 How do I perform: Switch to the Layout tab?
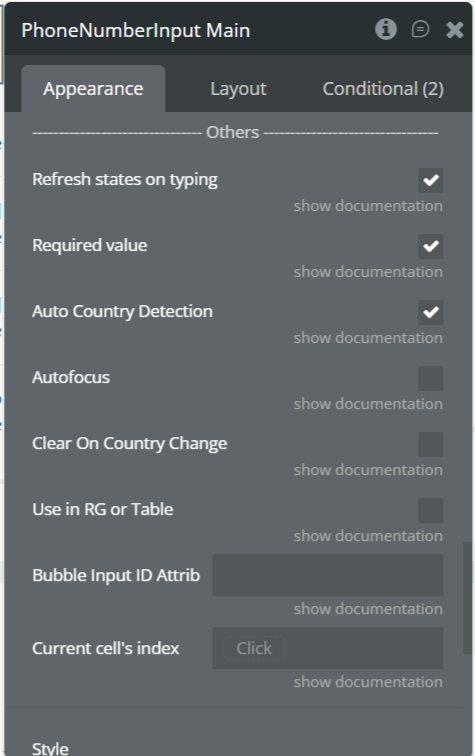[x=238, y=89]
